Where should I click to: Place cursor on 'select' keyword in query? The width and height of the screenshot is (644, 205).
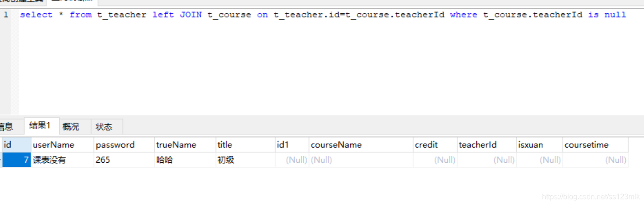(36, 15)
